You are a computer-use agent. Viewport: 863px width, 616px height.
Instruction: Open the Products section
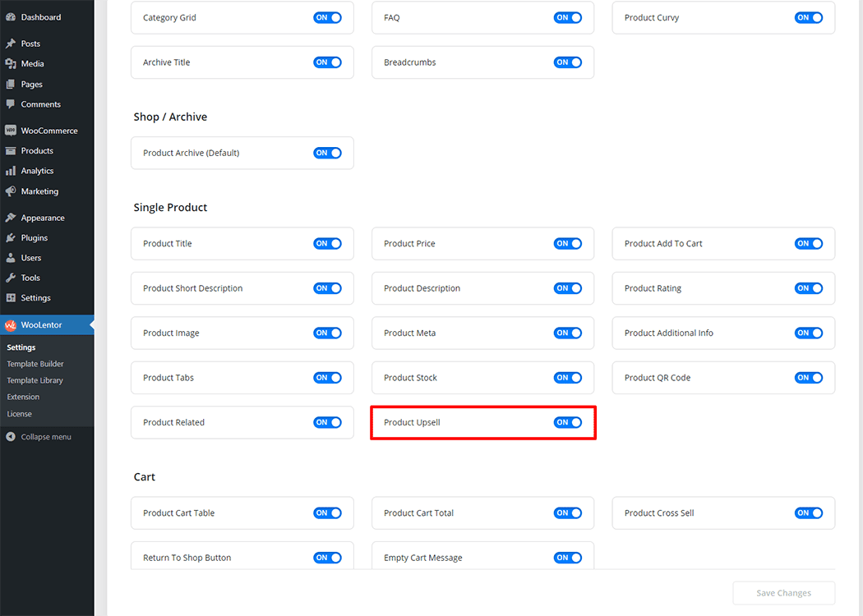pyautogui.click(x=36, y=149)
